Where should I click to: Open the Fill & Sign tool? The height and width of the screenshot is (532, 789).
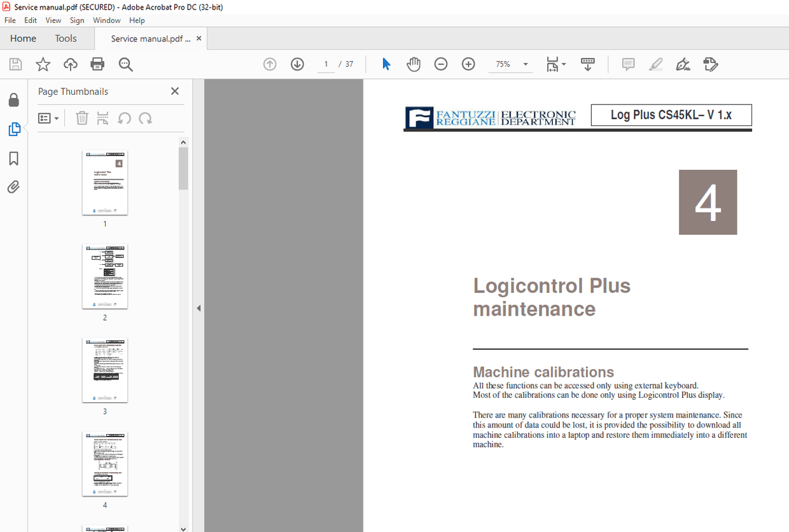[683, 64]
